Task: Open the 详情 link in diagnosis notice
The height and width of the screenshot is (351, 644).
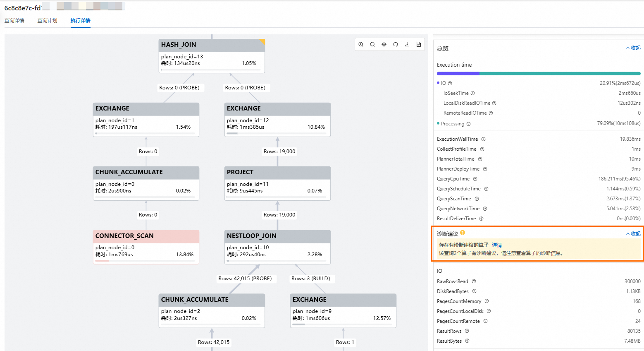Action: 497,245
